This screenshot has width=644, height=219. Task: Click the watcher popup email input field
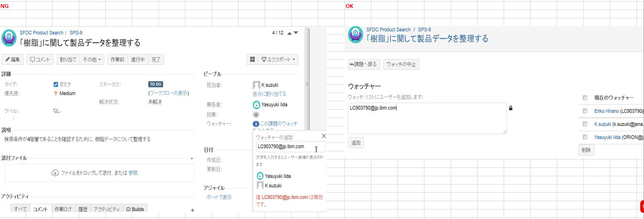[290, 147]
